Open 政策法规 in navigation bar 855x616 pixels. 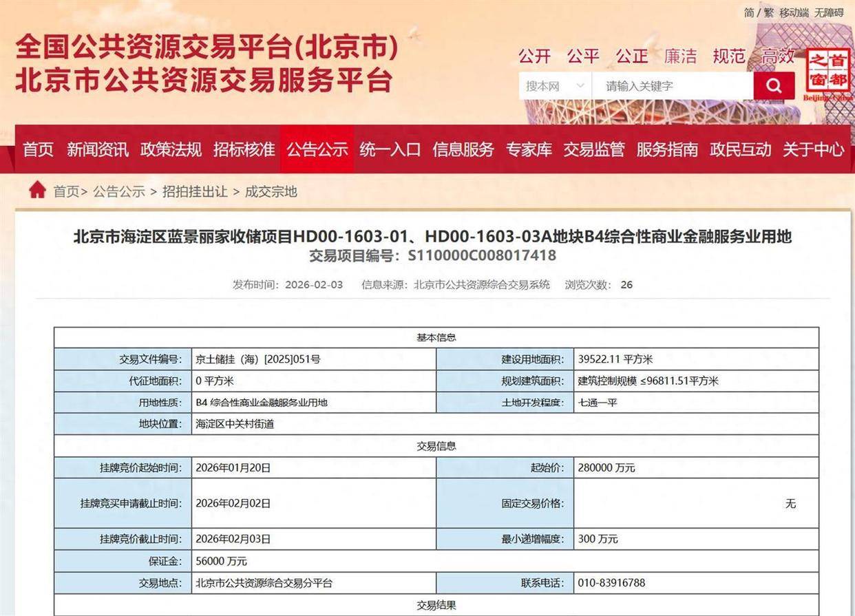coord(171,149)
